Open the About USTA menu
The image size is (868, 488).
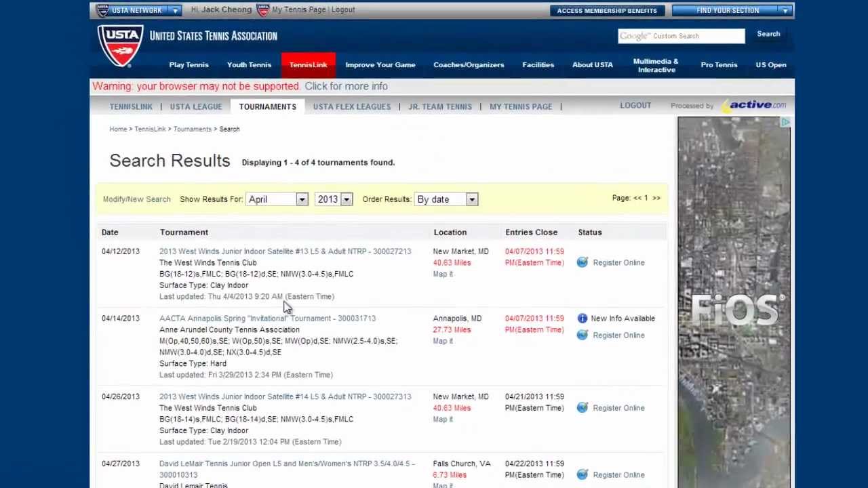point(592,65)
